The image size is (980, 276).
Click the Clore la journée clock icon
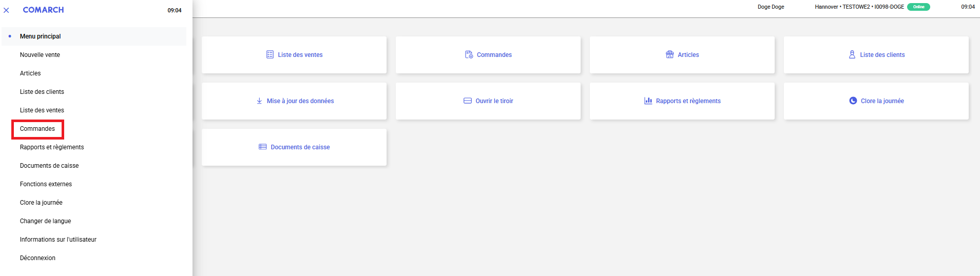click(853, 101)
